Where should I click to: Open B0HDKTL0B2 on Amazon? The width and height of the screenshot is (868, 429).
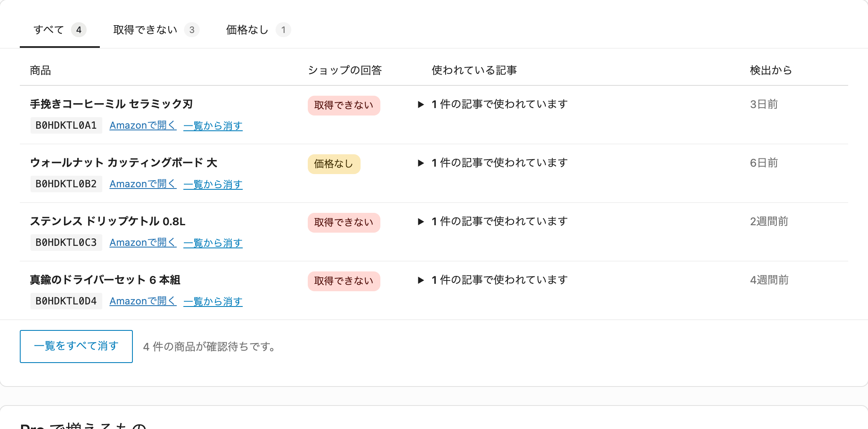click(143, 184)
